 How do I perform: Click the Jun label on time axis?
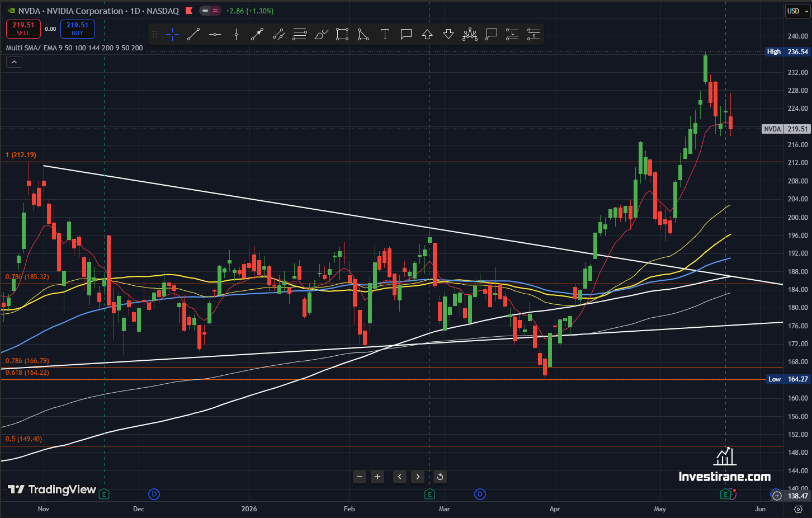[760, 509]
